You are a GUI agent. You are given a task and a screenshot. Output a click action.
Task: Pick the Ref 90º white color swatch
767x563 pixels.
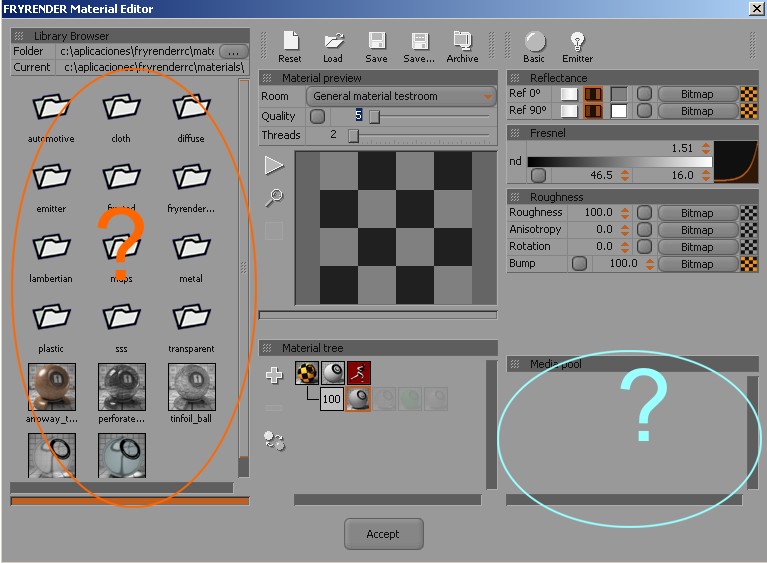[x=619, y=111]
